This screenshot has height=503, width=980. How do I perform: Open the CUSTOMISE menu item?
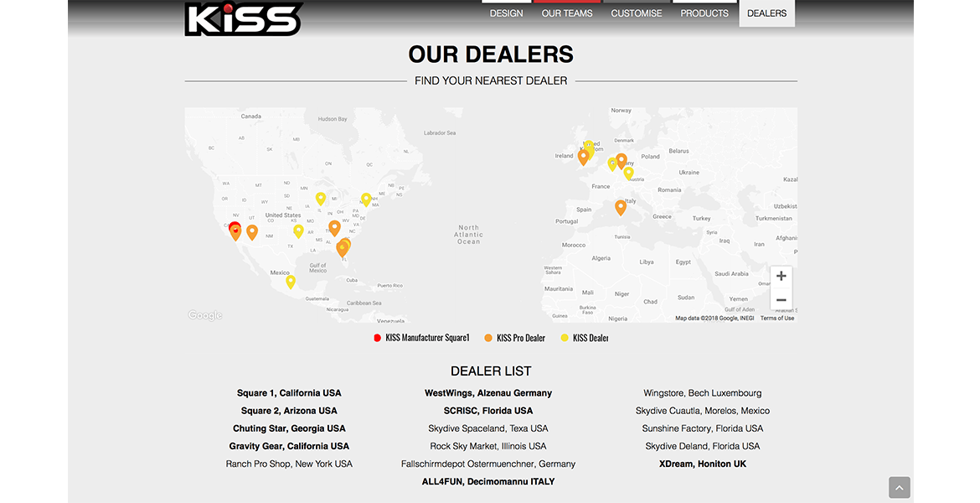[x=637, y=13]
